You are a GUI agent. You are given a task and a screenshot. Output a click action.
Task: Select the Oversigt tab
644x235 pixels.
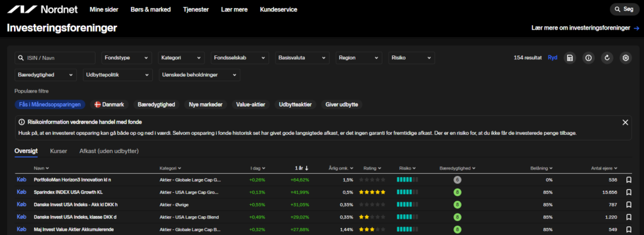[26, 151]
